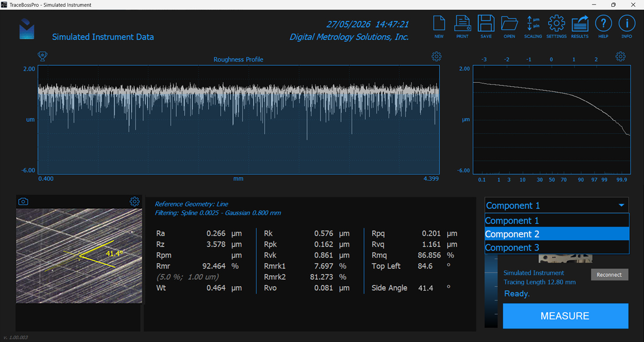This screenshot has height=342, width=644.
Task: Click the trophy icon above Roughness Profile
Action: 43,56
